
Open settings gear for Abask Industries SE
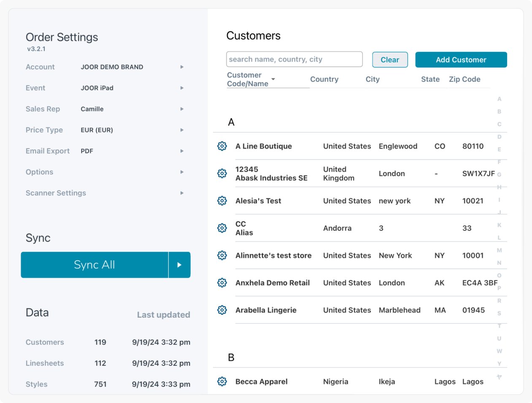click(222, 173)
